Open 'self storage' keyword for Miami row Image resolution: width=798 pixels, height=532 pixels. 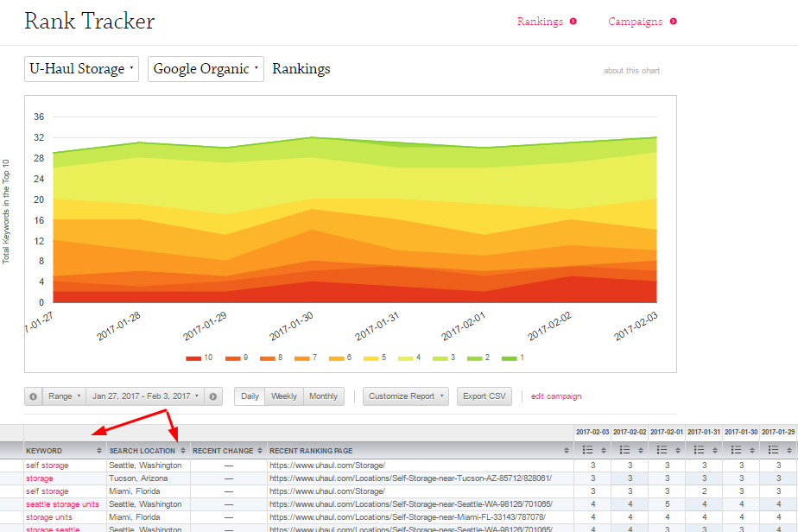(x=47, y=491)
